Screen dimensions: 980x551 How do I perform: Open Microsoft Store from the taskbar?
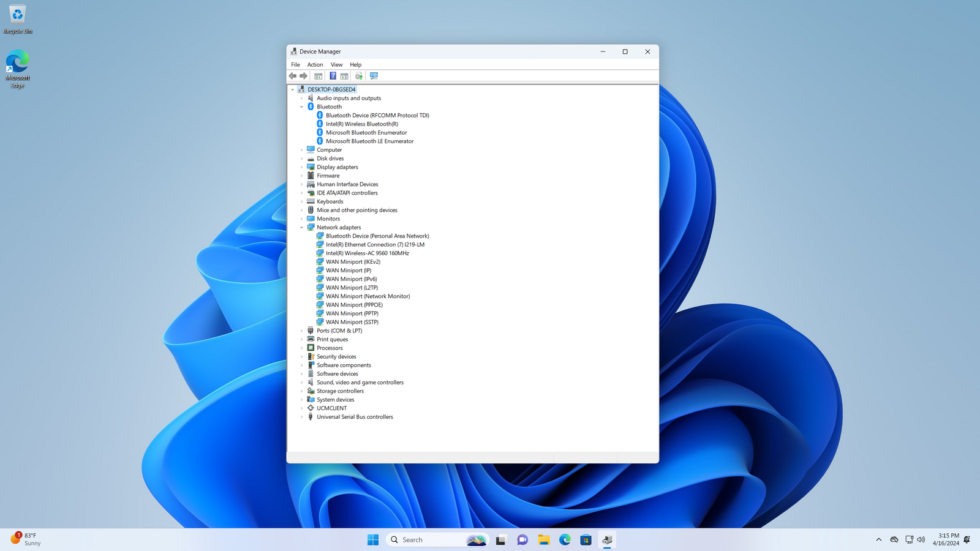[586, 539]
